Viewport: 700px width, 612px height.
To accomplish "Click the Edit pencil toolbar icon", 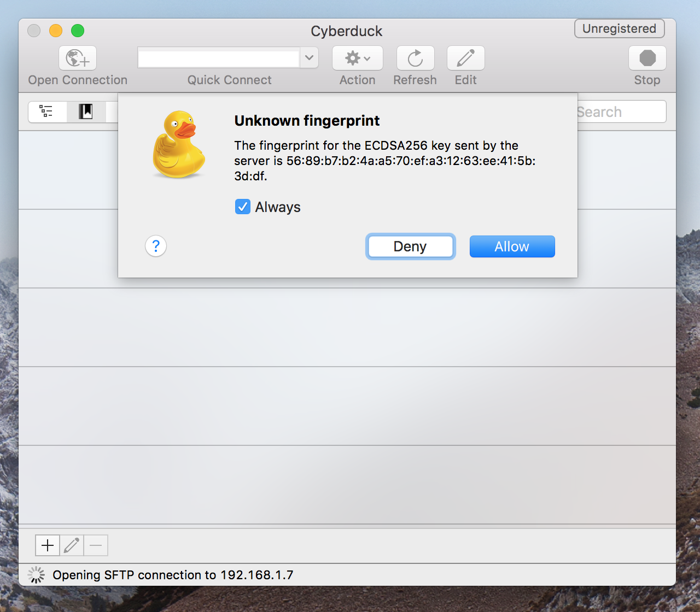I will coord(466,58).
